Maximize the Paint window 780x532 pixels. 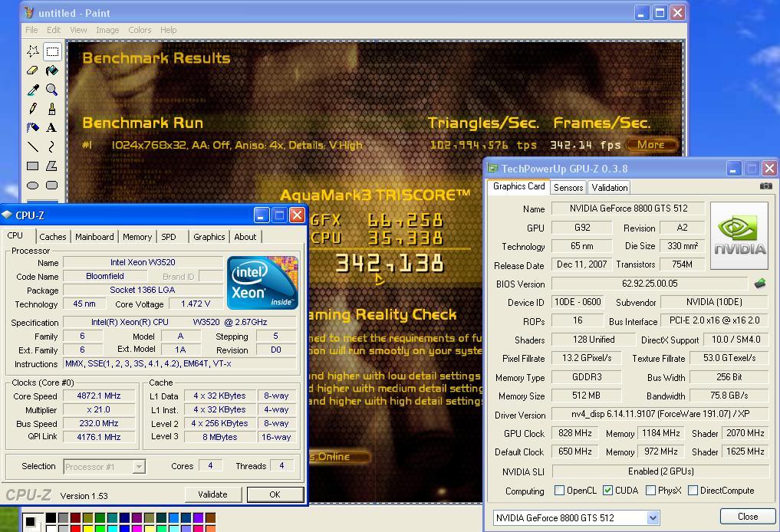tap(660, 12)
